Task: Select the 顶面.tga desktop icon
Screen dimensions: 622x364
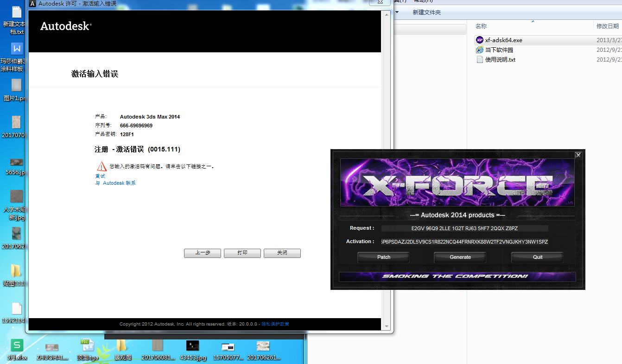Action: point(87,345)
